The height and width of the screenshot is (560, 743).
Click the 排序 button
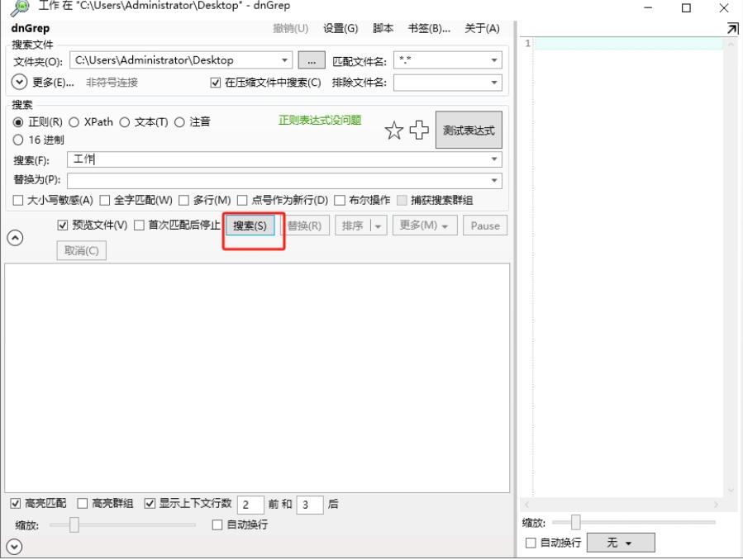coord(353,225)
